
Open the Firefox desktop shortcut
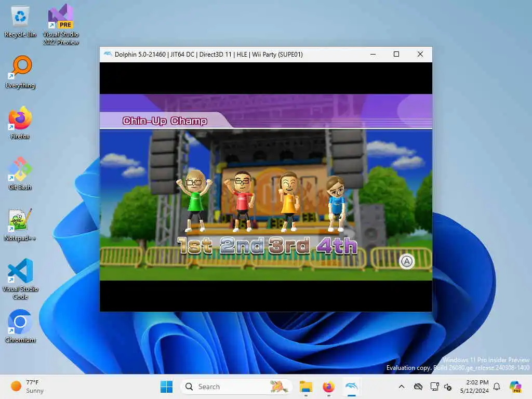click(20, 123)
